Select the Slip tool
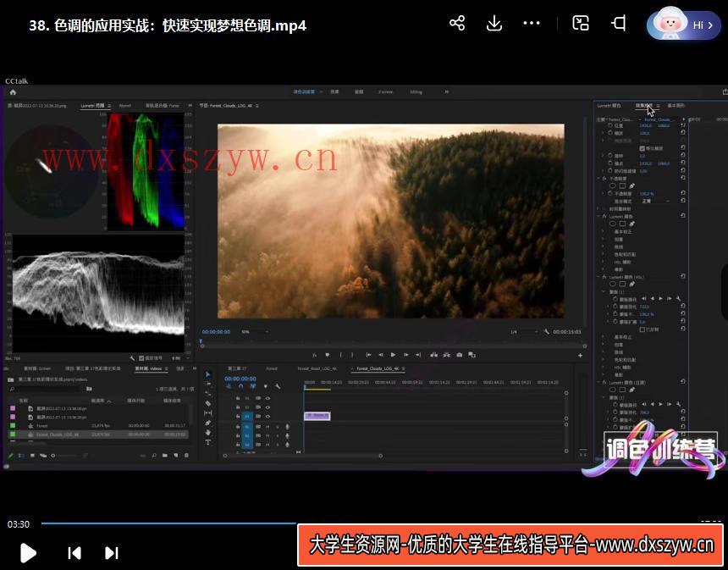This screenshot has height=570, width=728. point(207,413)
